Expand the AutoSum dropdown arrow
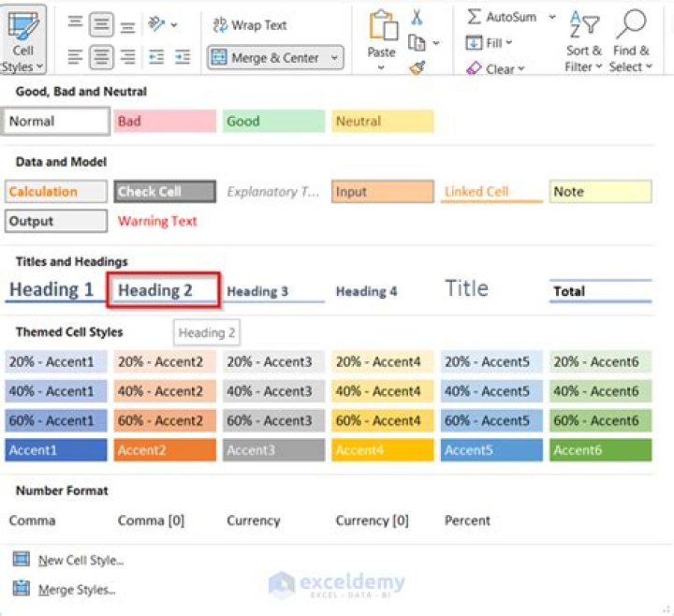Viewport: 674px width, 616px height. pos(552,17)
